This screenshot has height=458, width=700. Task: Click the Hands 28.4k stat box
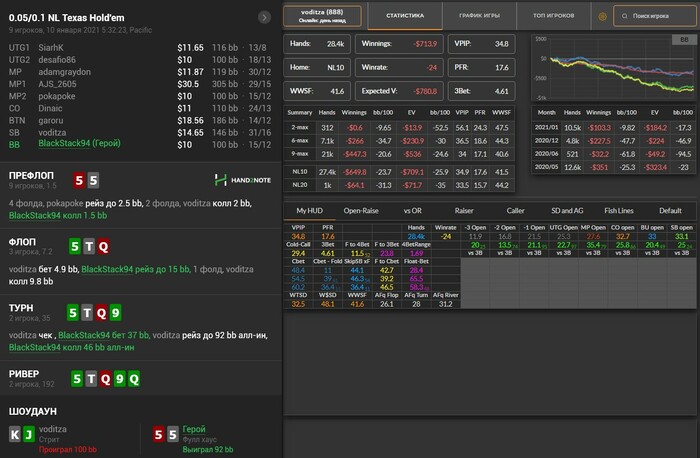317,44
